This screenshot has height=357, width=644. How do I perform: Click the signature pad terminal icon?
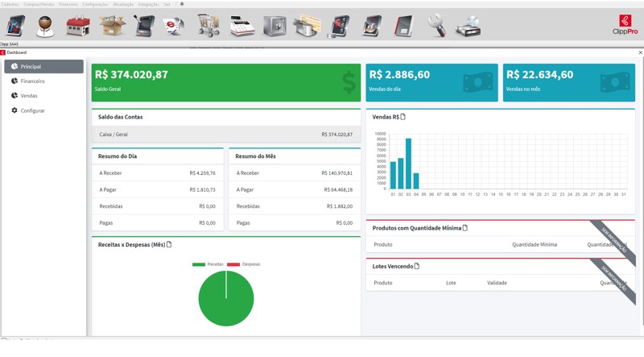click(x=144, y=26)
